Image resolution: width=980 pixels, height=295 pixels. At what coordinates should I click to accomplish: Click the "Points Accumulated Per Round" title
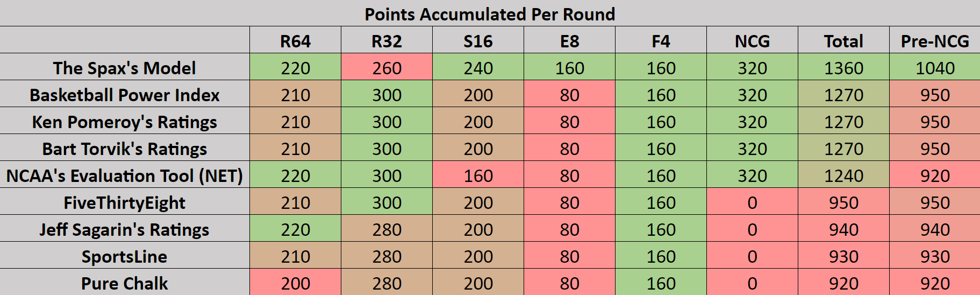click(490, 14)
